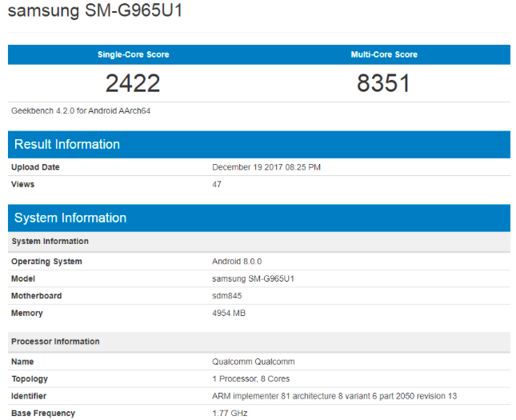
Task: Click the multi-core score value 8351
Action: [x=384, y=82]
